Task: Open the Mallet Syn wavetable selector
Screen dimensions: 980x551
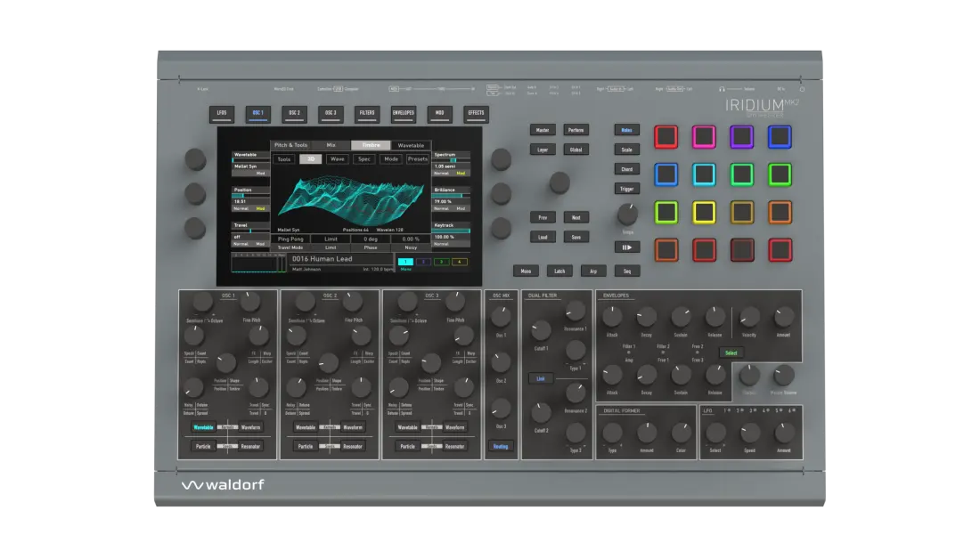Action: click(250, 166)
